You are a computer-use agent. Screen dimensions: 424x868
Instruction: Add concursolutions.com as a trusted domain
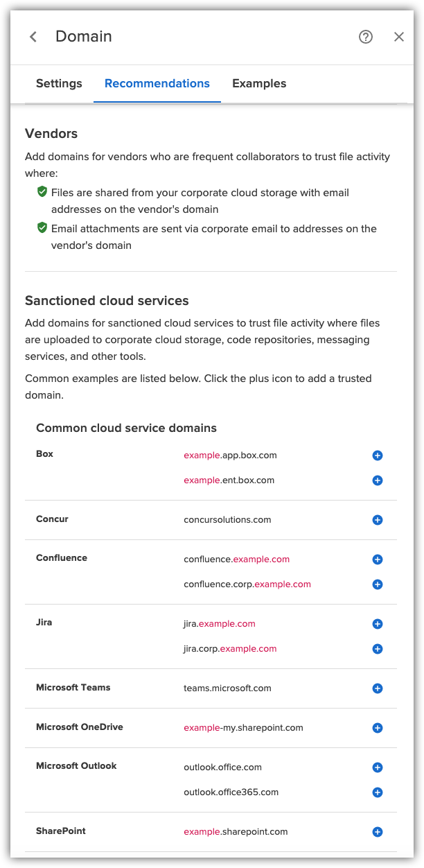coord(377,520)
